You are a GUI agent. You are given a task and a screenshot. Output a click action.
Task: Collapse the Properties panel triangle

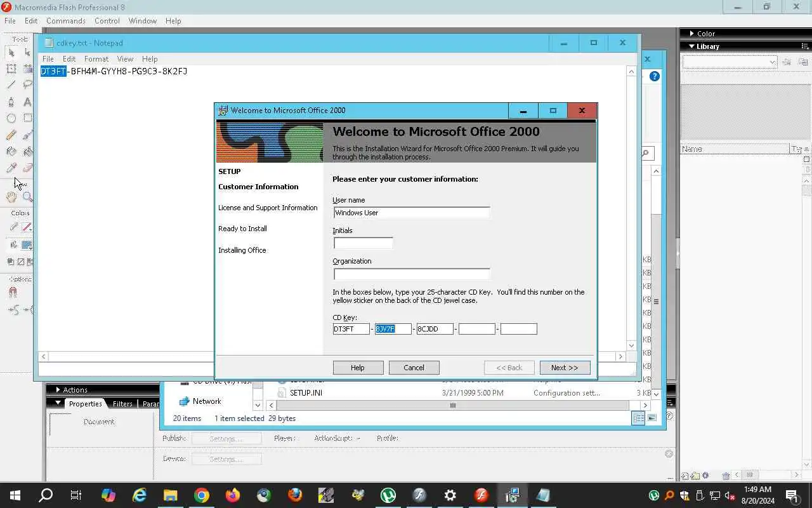click(x=58, y=403)
